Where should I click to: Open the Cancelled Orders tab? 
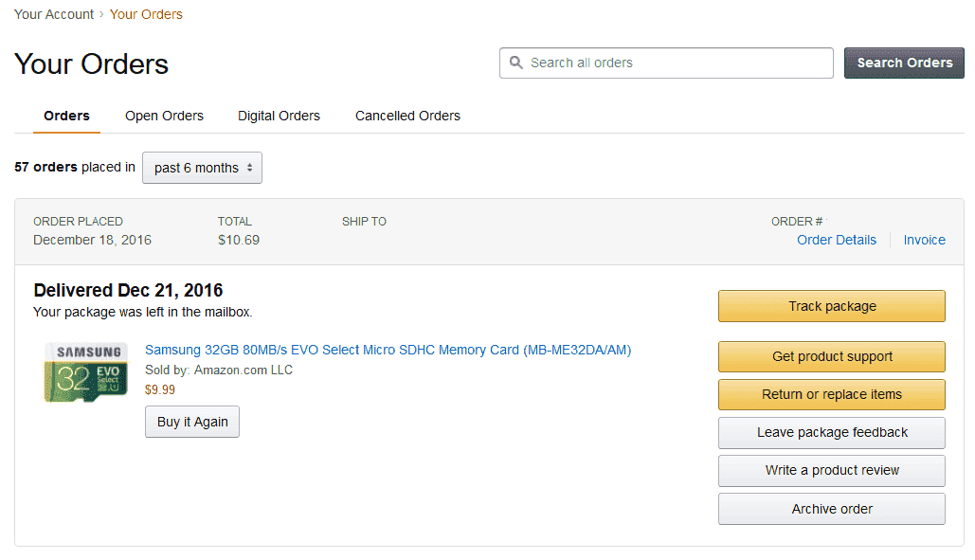tap(407, 116)
